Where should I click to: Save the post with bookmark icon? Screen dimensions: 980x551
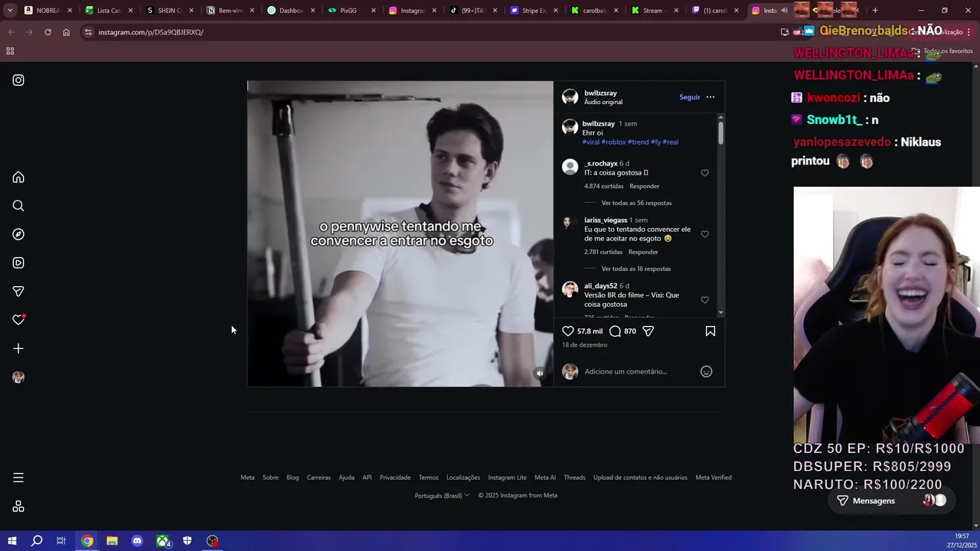[710, 331]
